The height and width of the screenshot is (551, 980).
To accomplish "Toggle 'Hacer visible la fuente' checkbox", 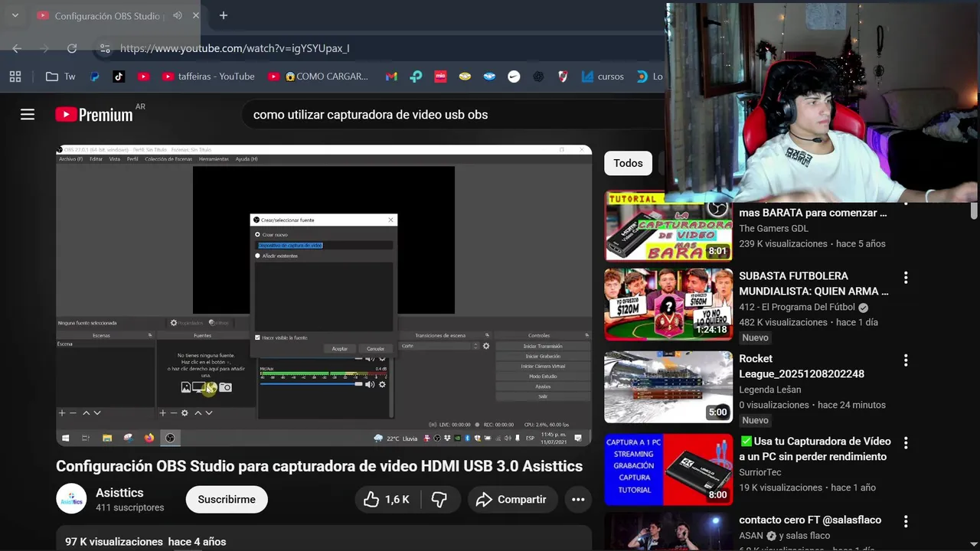I will pos(257,337).
